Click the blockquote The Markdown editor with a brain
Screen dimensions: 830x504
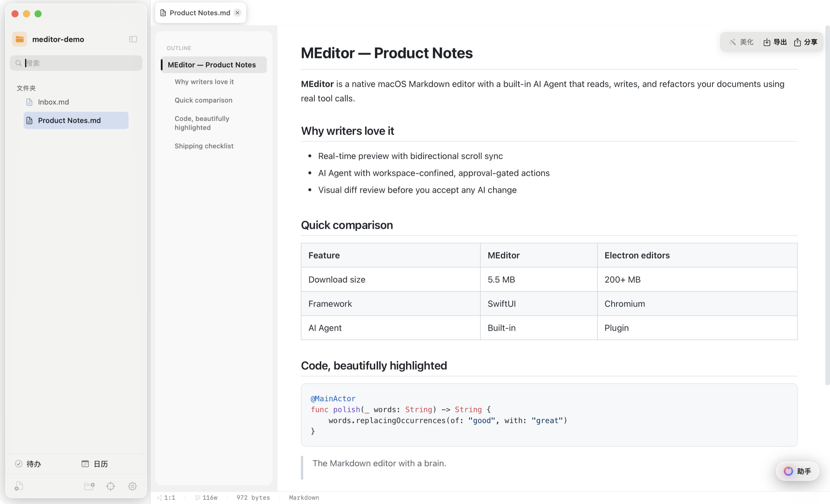[379, 463]
